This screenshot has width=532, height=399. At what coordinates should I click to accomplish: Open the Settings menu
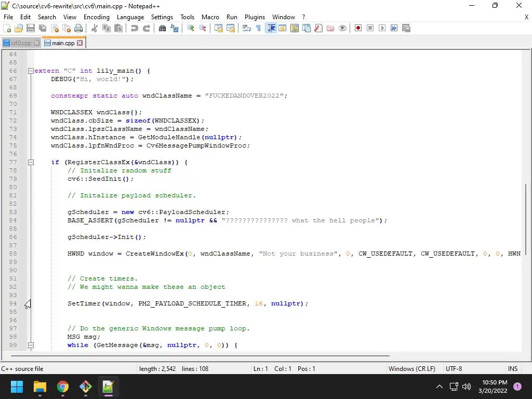pyautogui.click(x=162, y=17)
